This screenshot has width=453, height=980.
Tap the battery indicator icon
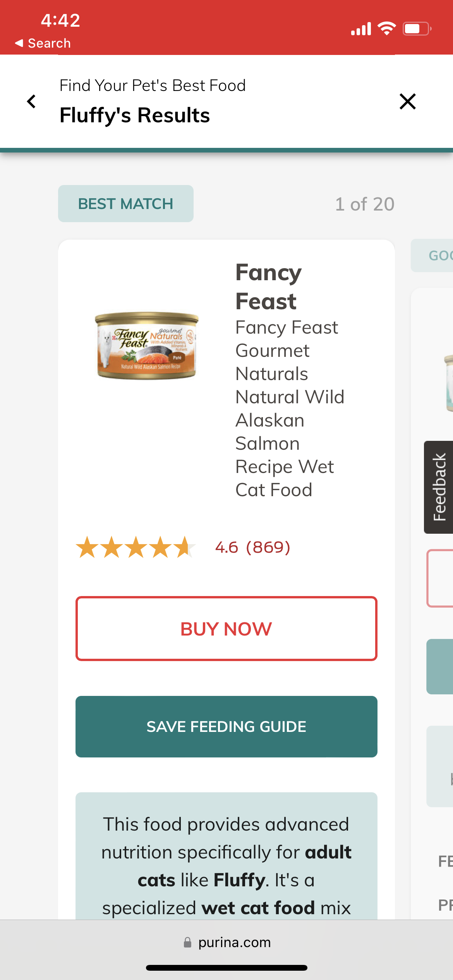(x=417, y=29)
